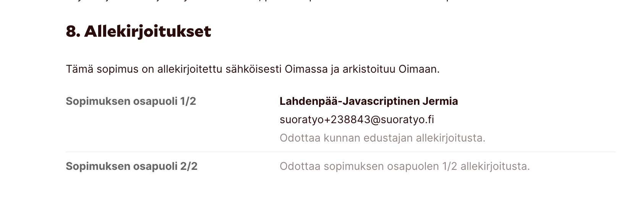This screenshot has width=644, height=215.
Task: Click the word "Tämä" starting the paragraph
Action: pos(79,69)
